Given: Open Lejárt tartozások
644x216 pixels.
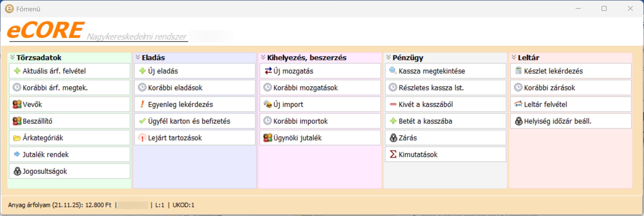Looking at the screenshot, I should 195,138.
